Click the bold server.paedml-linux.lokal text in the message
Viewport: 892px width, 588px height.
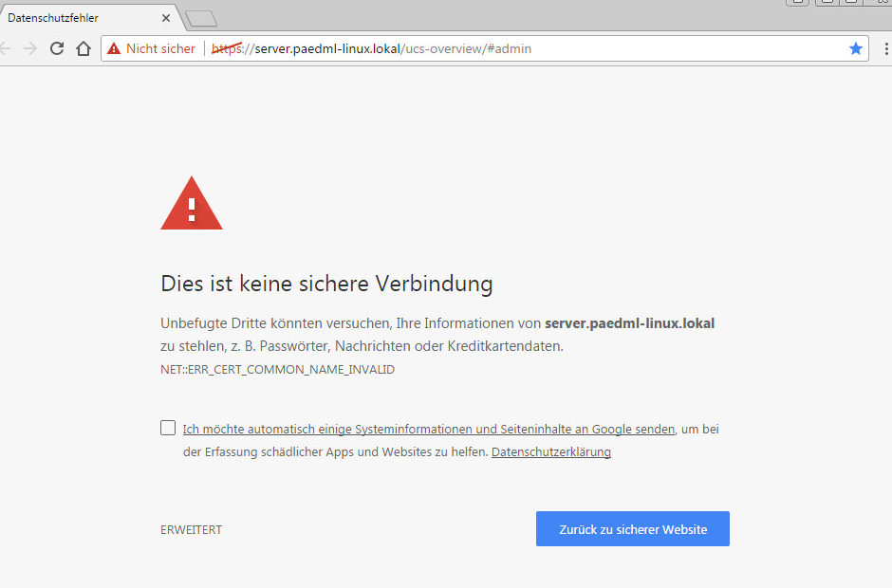click(x=629, y=323)
